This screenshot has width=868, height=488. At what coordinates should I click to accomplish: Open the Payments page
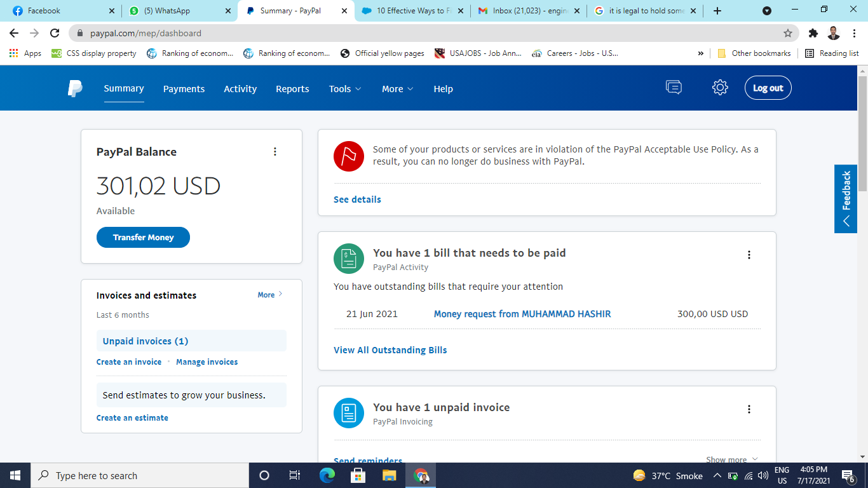(184, 89)
